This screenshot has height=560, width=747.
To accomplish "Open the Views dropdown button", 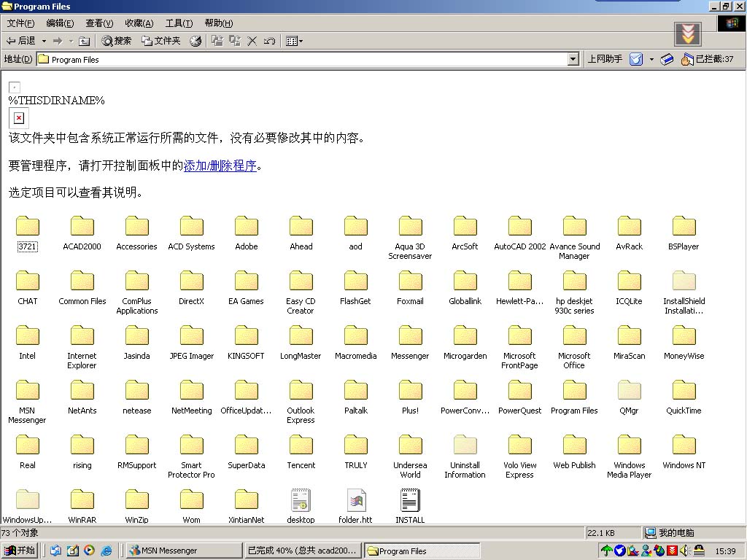I will click(294, 41).
